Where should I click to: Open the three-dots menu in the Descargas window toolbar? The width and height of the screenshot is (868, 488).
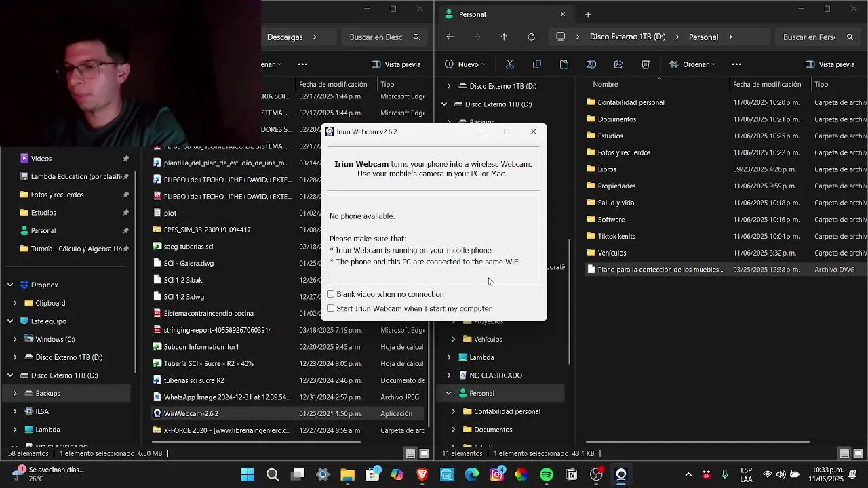tap(302, 64)
